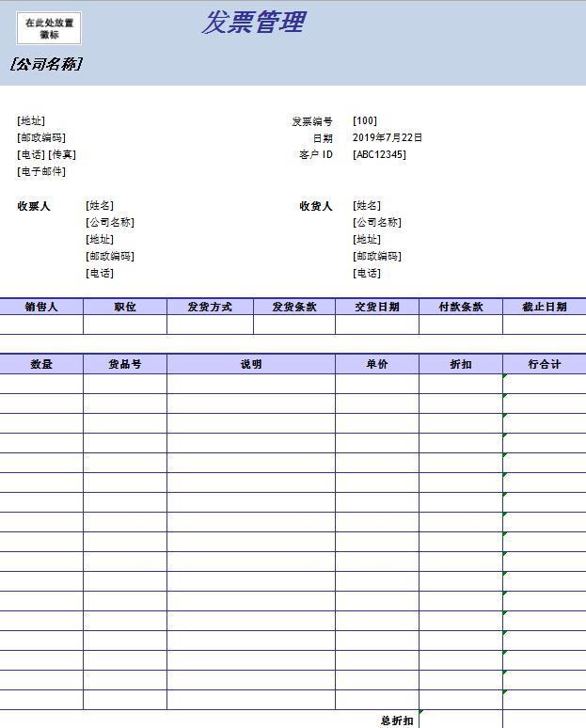Select the 总折扣 label cell

tap(396, 720)
